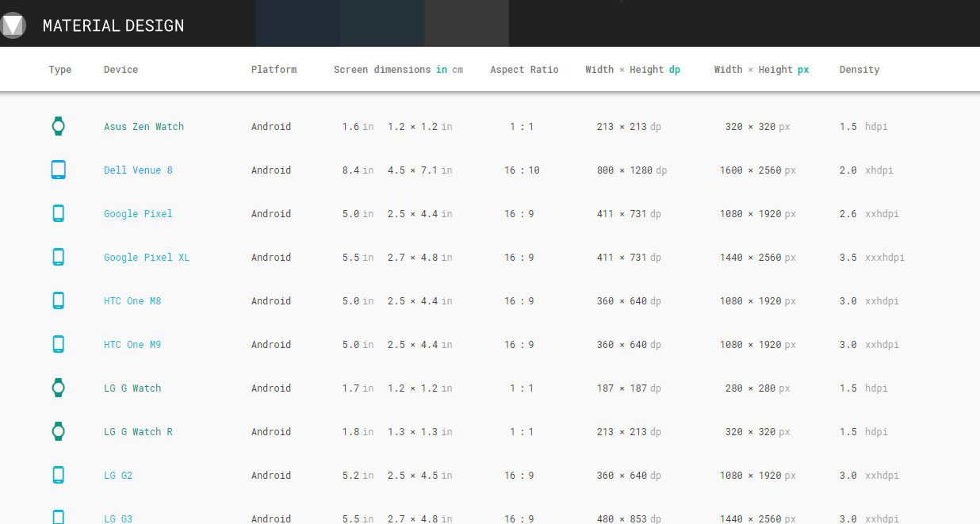Click the 1.3 × 1.3 in dimensions cell
980x524 pixels.
420,432
